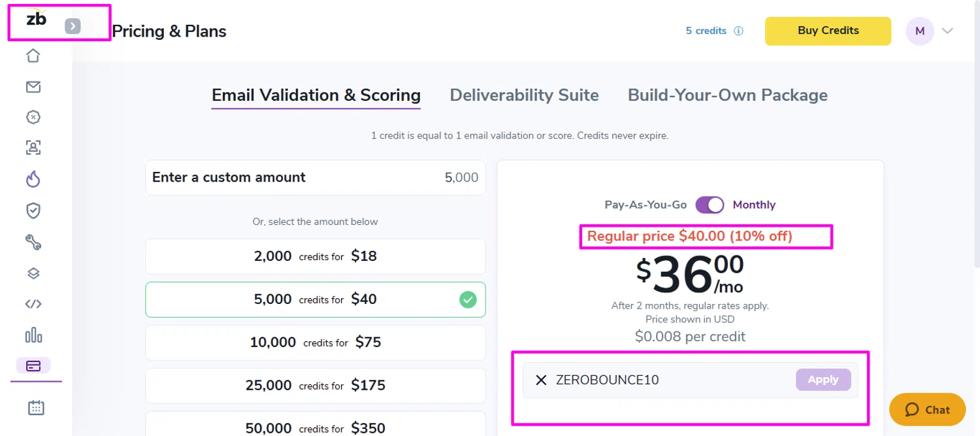Image resolution: width=980 pixels, height=436 pixels.
Task: Select 25,000 credits for $175
Action: tap(316, 386)
